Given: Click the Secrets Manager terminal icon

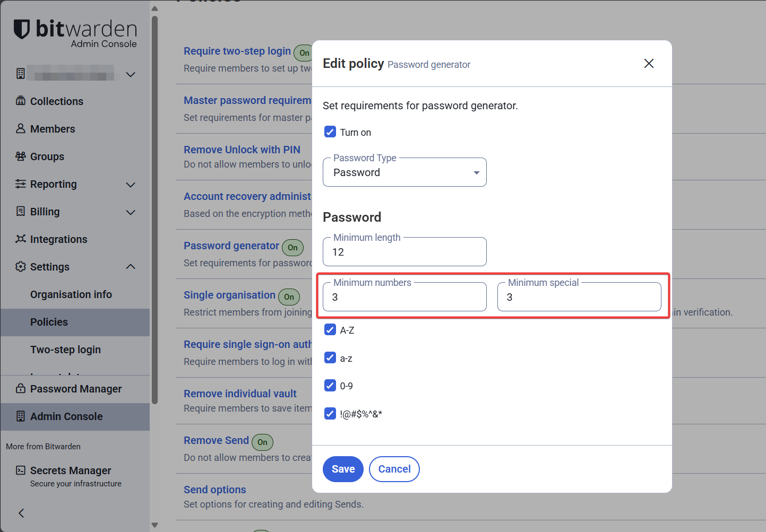Looking at the screenshot, I should coord(21,470).
